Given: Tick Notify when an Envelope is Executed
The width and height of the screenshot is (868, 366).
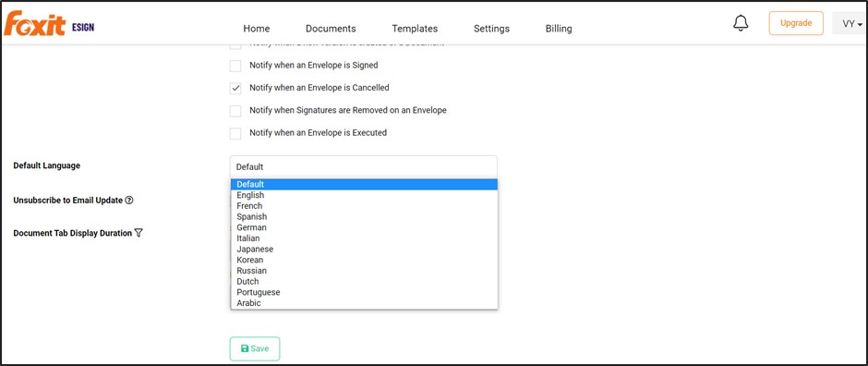Looking at the screenshot, I should click(x=235, y=134).
